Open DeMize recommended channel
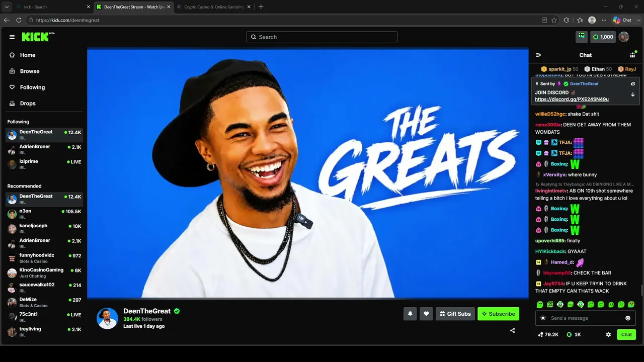 tap(44, 303)
